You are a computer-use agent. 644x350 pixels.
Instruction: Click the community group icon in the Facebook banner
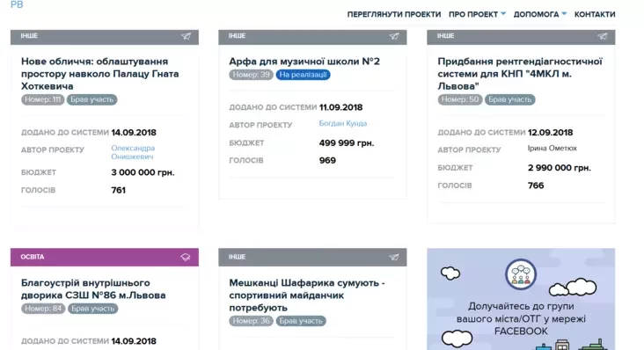pos(521,274)
